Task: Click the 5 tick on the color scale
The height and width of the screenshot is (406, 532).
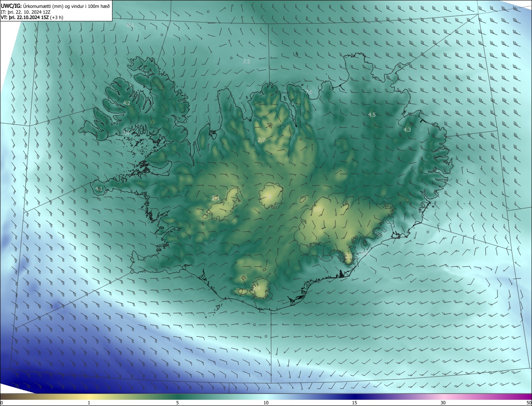Action: 177,403
